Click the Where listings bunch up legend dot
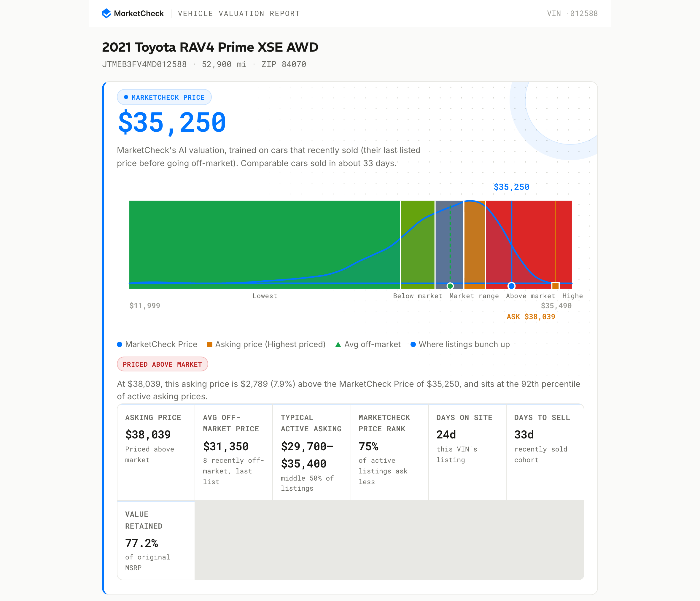Viewport: 700px width, 601px height. coord(413,345)
